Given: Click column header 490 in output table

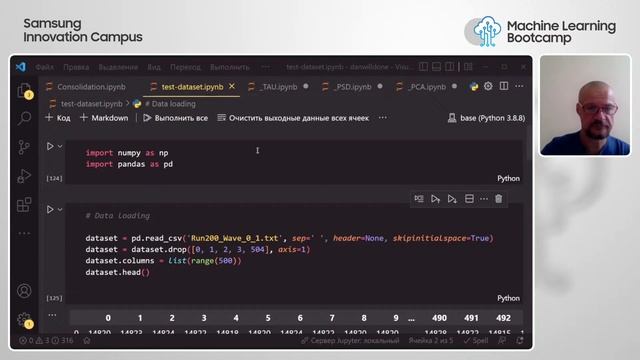Looking at the screenshot, I should (x=439, y=318).
